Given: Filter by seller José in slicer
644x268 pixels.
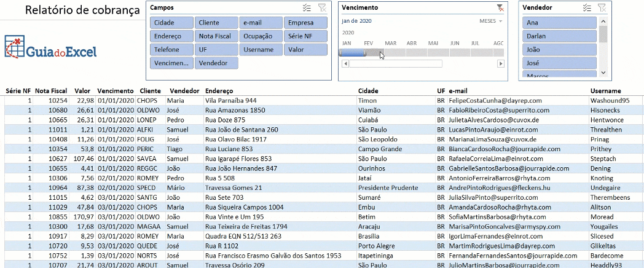Looking at the screenshot, I should (x=559, y=63).
